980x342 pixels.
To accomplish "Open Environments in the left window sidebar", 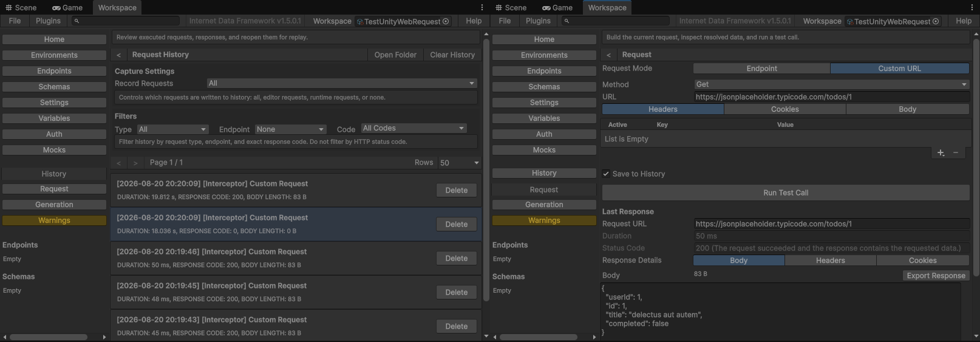I will point(54,55).
